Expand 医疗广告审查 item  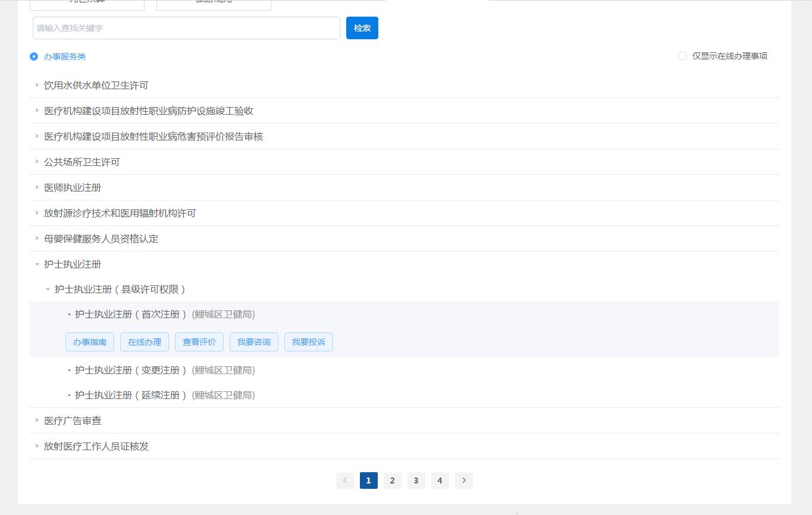(37, 420)
